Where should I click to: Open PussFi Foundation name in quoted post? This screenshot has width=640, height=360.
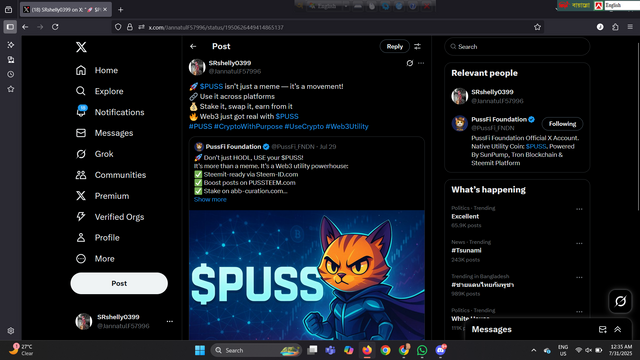233,147
